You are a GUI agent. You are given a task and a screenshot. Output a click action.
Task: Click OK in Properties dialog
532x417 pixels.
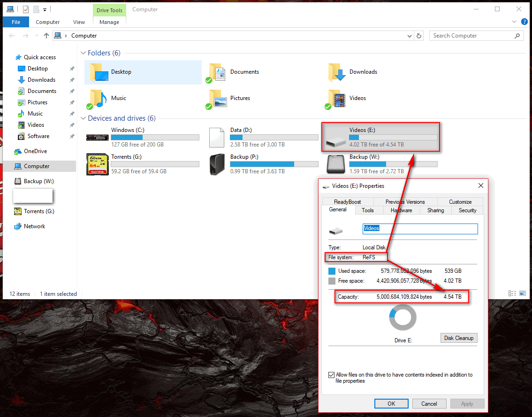coord(391,404)
